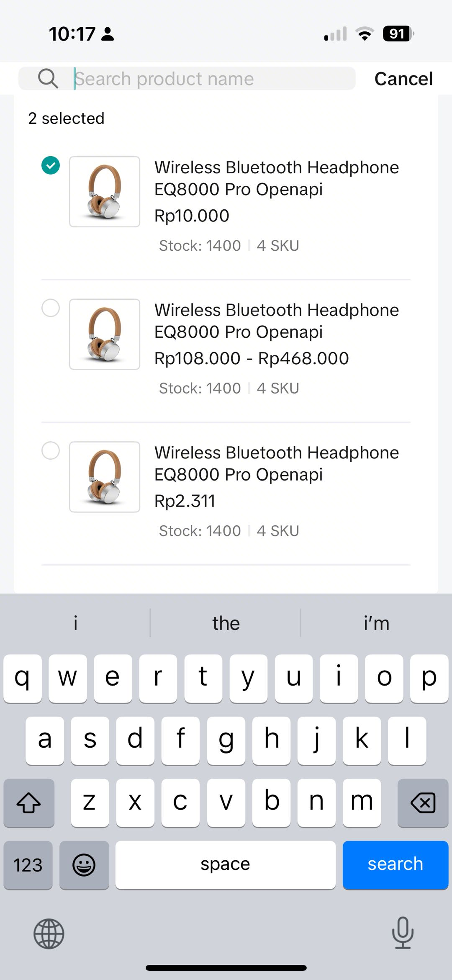Open the emoji keyboard
The image size is (452, 980).
(84, 865)
